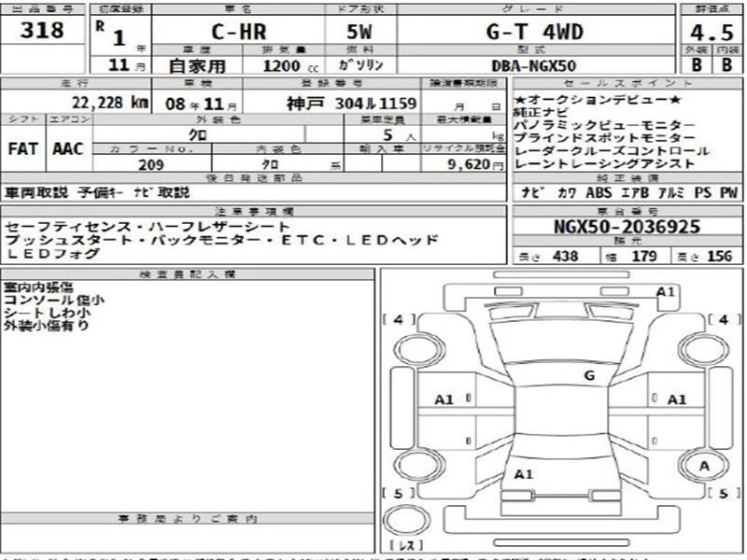Image resolution: width=747 pixels, height=560 pixels.
Task: Click the recycle deposit 9,620円 value
Action: [475, 164]
